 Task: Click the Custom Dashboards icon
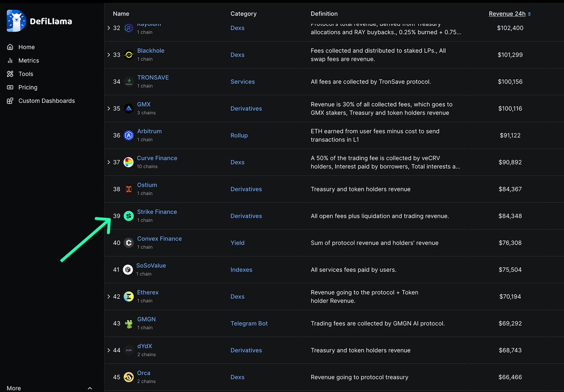10,101
